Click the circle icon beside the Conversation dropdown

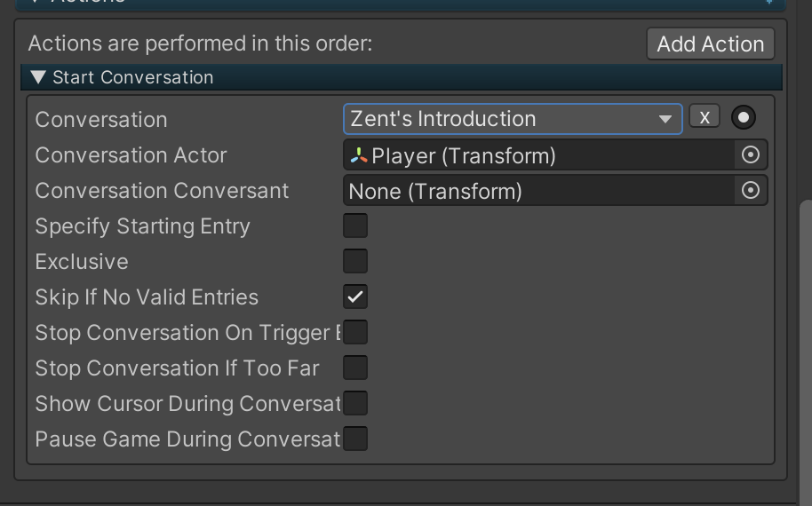743,117
